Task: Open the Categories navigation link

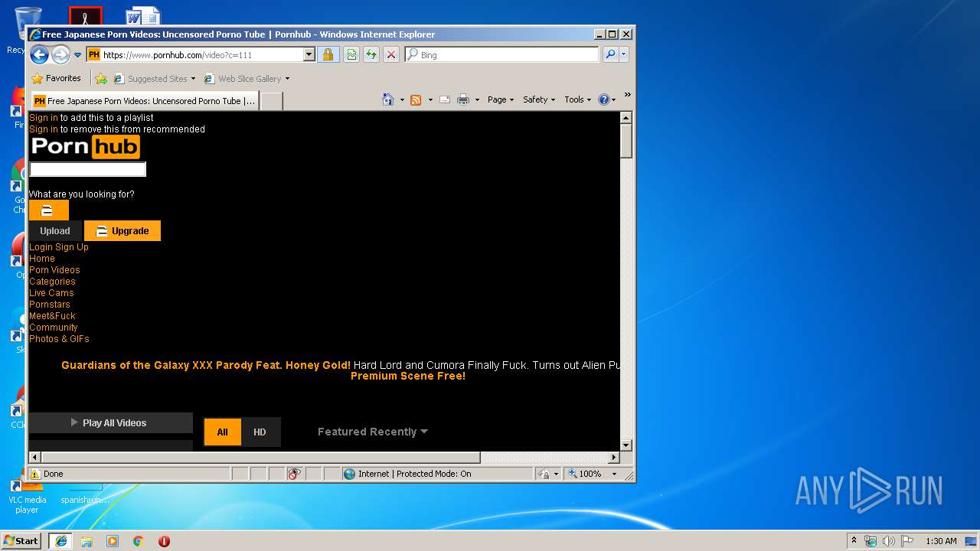Action: 52,282
